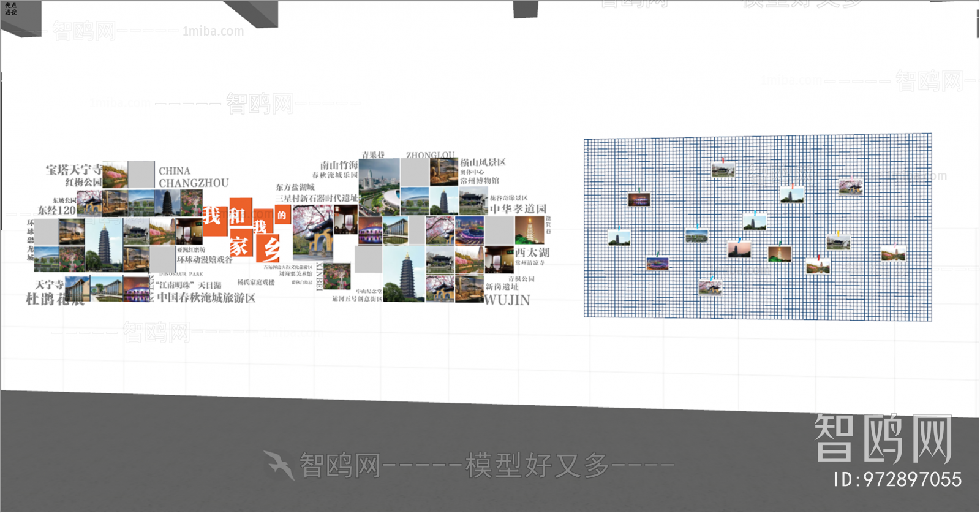980x513 pixels.
Task: Click the 东经120 text
Action: click(56, 210)
